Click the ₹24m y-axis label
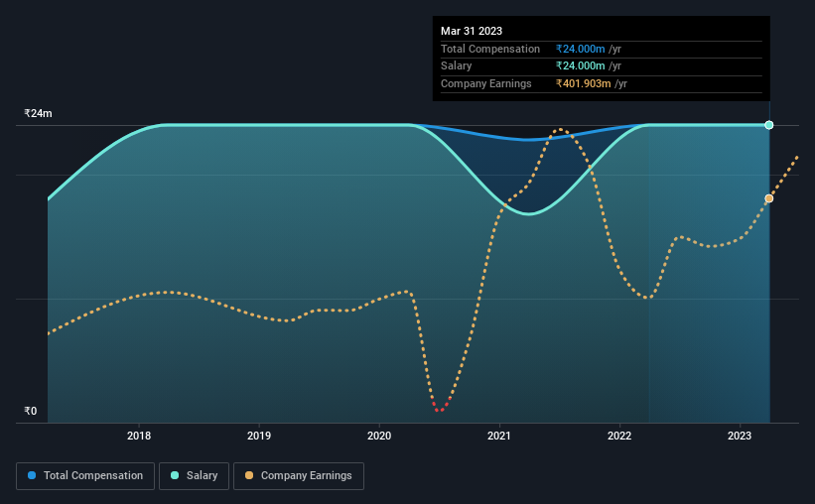The height and width of the screenshot is (504, 815). [x=38, y=113]
